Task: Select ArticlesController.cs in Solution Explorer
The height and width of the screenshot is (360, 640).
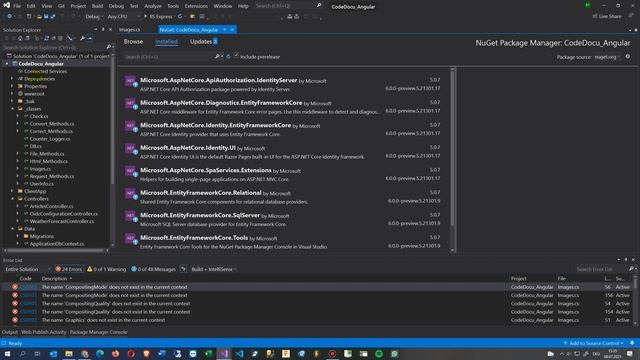Action: tap(51, 206)
